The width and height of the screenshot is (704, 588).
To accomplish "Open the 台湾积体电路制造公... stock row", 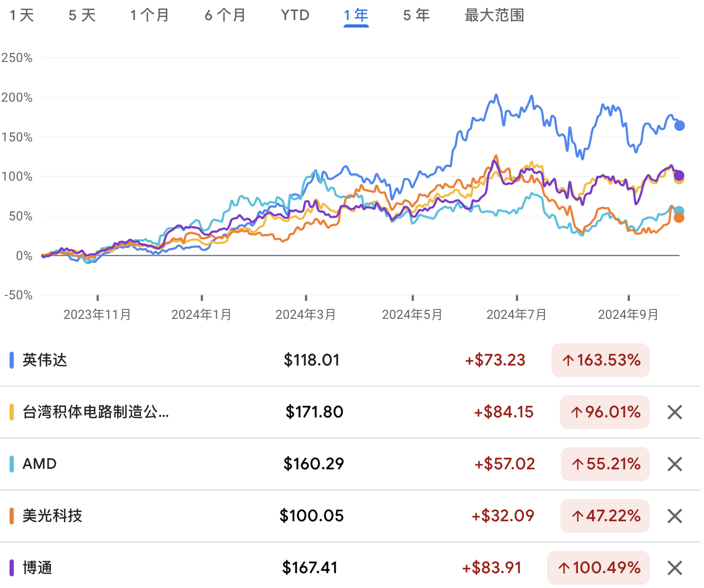I will (350, 412).
